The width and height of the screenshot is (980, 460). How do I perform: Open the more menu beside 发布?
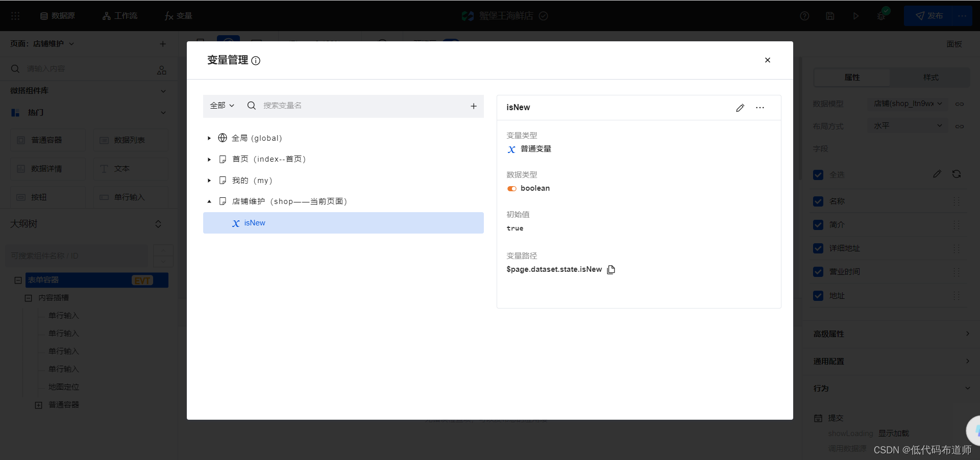pos(962,16)
